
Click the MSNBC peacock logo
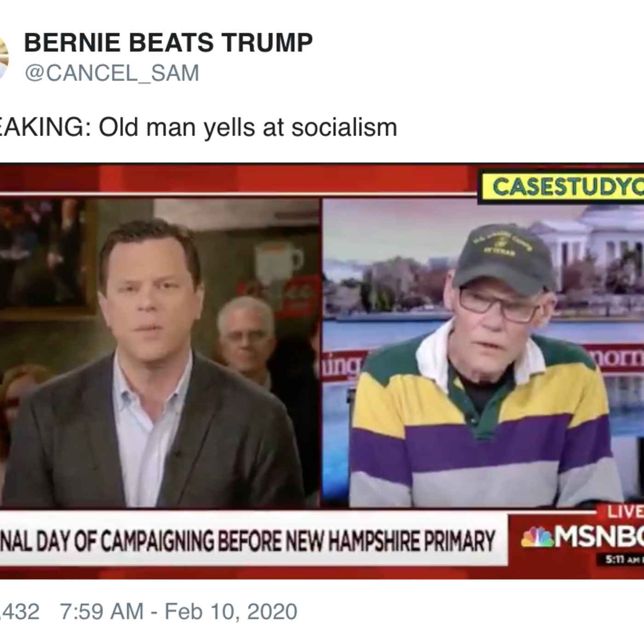click(537, 537)
